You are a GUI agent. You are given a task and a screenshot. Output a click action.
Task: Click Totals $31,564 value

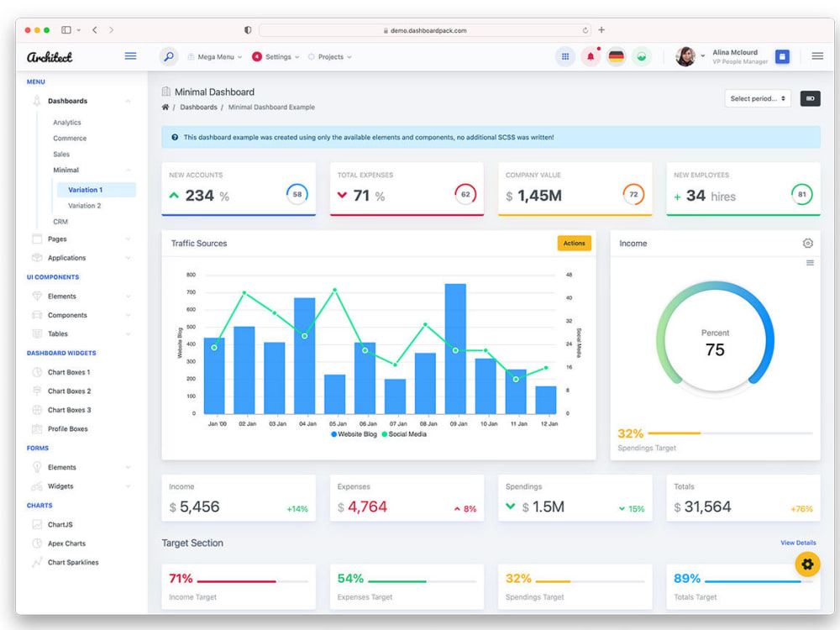pyautogui.click(x=702, y=507)
